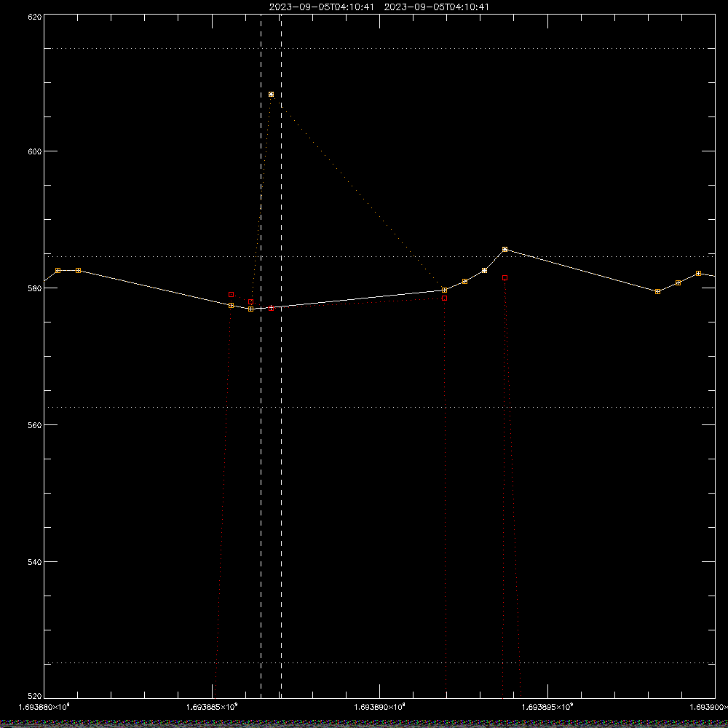Click the right dashed vertical cursor line
Viewport: 728px width, 728px height.
click(281, 356)
